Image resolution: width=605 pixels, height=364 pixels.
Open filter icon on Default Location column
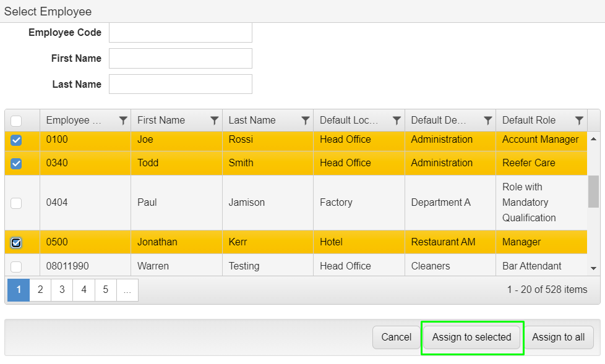point(397,121)
